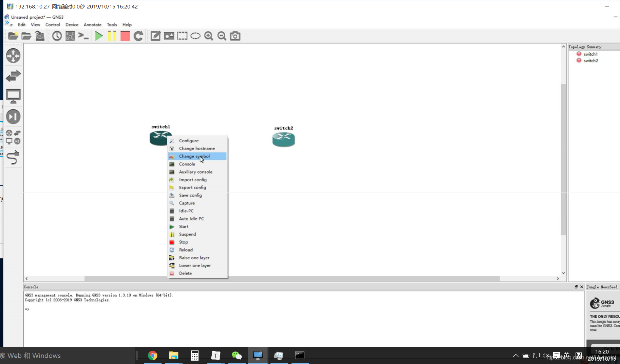
Task: Open the View menu
Action: (x=35, y=25)
